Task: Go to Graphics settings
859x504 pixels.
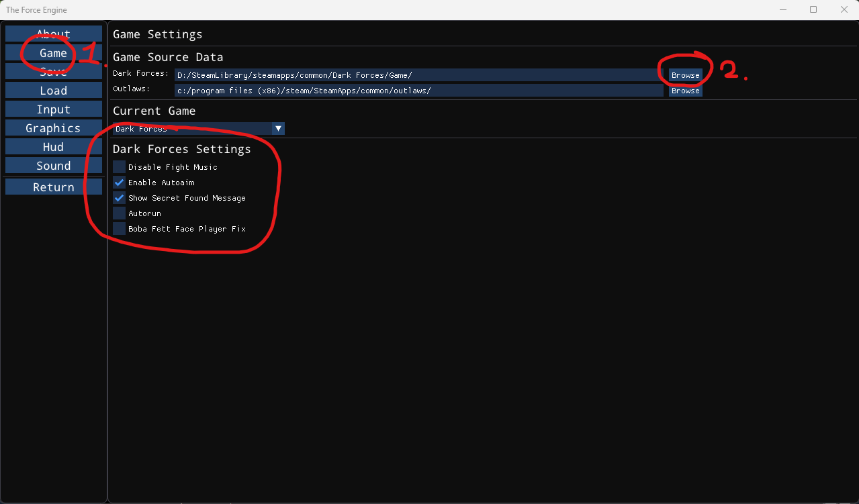Action: [54, 128]
